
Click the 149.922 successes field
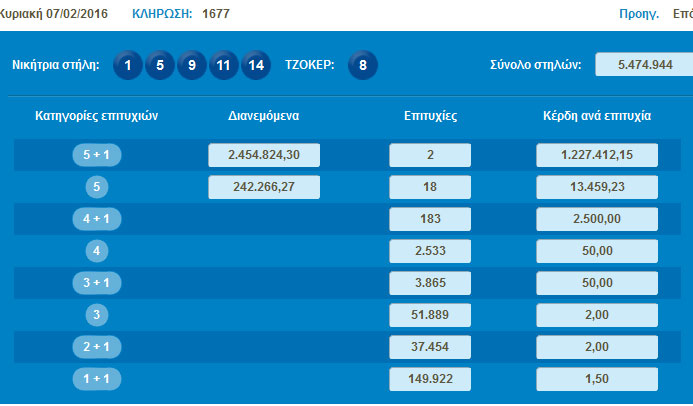pyautogui.click(x=429, y=380)
